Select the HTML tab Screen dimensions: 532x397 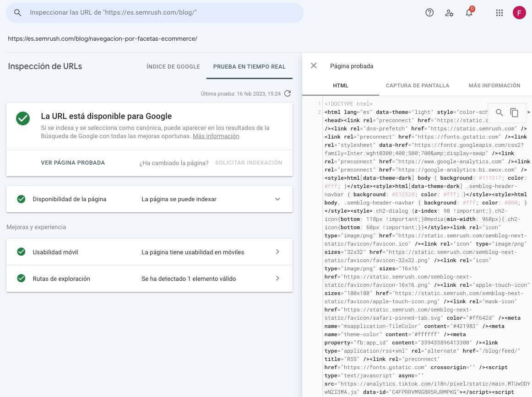point(340,85)
